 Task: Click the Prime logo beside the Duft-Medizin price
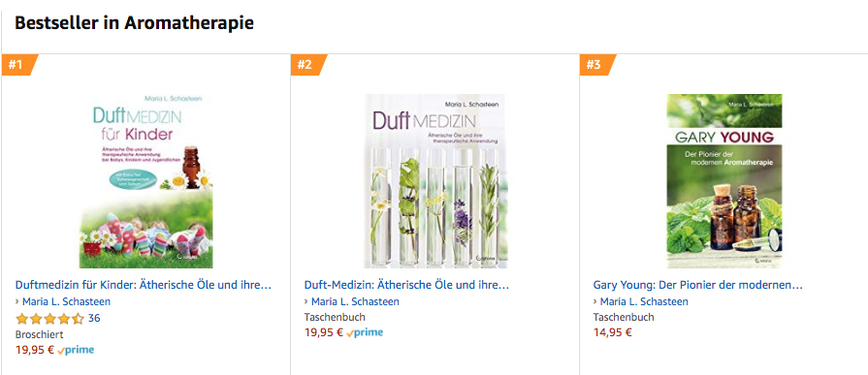(x=365, y=333)
